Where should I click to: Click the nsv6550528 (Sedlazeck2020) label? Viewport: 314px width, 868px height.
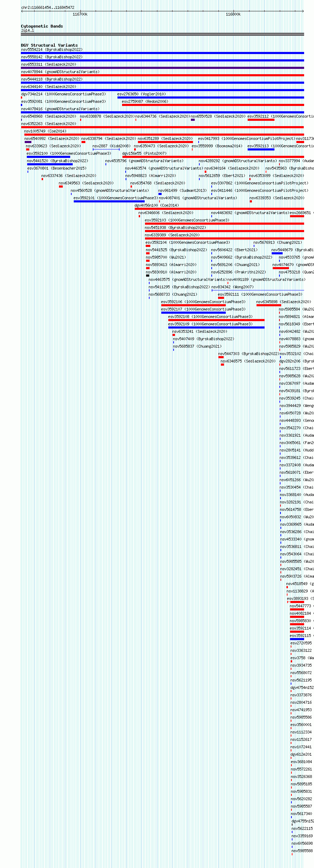tap(218, 117)
